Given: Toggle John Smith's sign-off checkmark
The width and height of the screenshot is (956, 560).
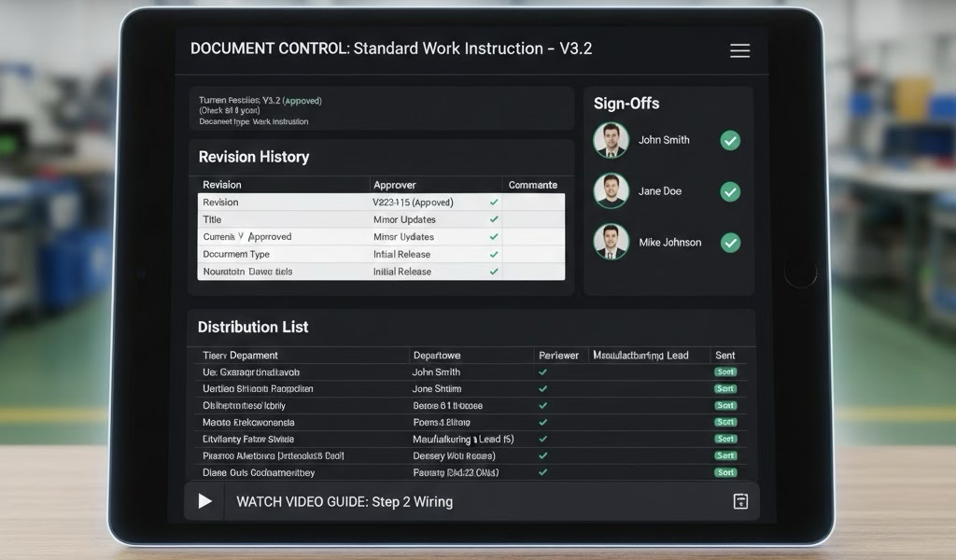Looking at the screenshot, I should [x=730, y=140].
